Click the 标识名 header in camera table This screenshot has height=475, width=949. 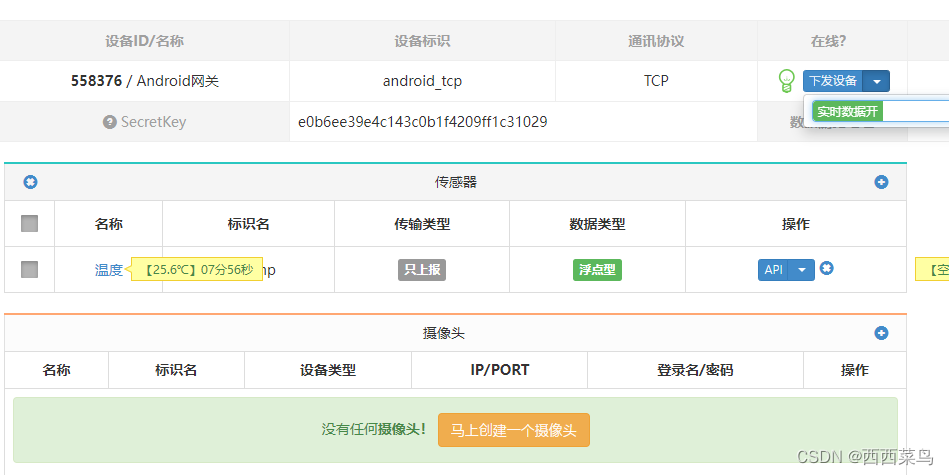coord(176,370)
